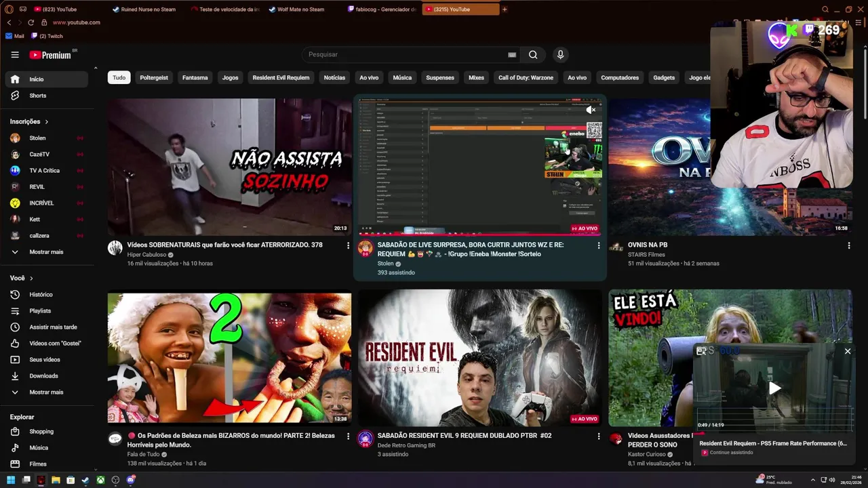Image resolution: width=868 pixels, height=488 pixels.
Task: Switch to the Ruined Nurse no Steam tab
Action: (x=144, y=9)
